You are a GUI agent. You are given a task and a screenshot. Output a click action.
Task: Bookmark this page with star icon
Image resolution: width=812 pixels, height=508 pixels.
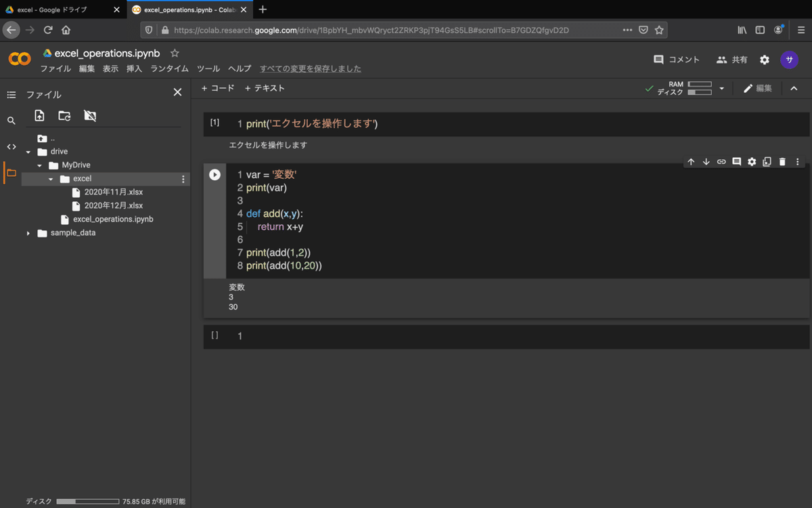tap(659, 30)
